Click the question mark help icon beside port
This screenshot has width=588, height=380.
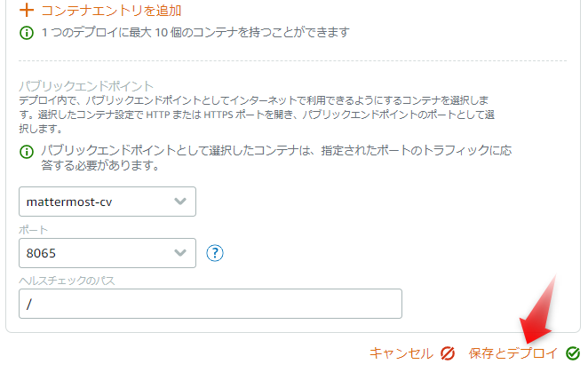[x=214, y=253]
